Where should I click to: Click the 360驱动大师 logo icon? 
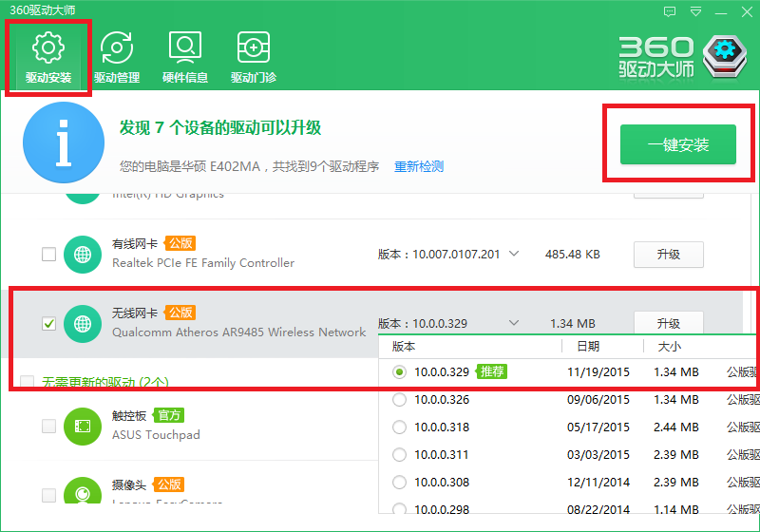pos(725,57)
